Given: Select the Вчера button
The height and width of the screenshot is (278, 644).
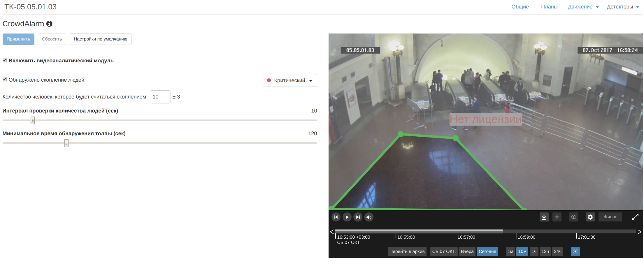Looking at the screenshot, I should [x=467, y=251].
